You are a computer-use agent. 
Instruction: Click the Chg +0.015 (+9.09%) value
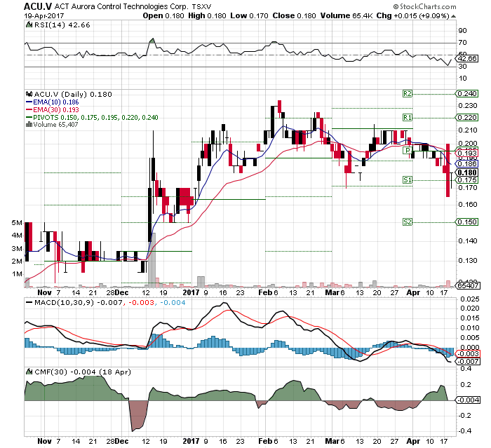(x=413, y=15)
